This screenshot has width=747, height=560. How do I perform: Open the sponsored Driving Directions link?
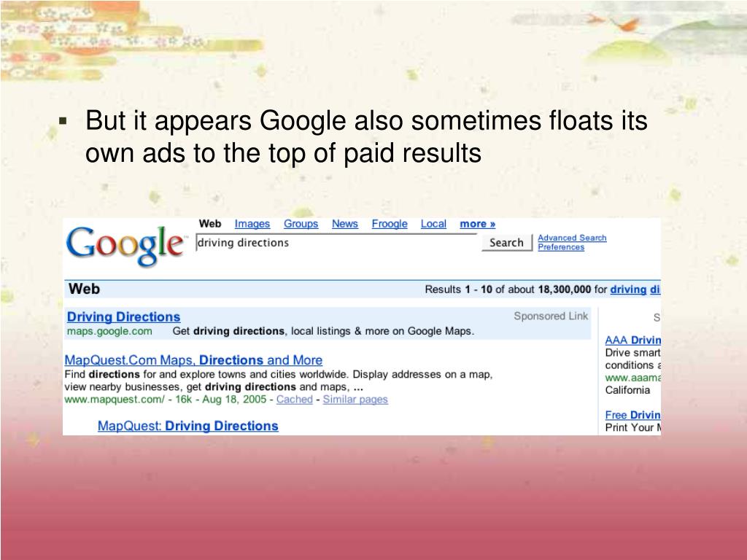coord(123,317)
